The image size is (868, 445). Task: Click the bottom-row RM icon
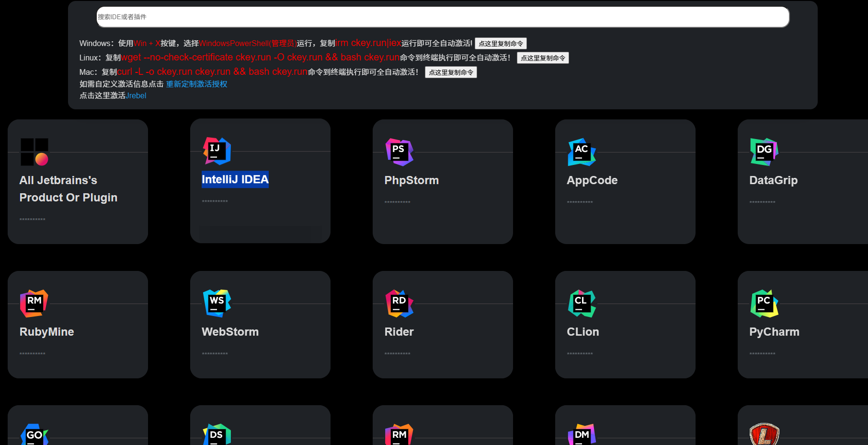pos(400,434)
